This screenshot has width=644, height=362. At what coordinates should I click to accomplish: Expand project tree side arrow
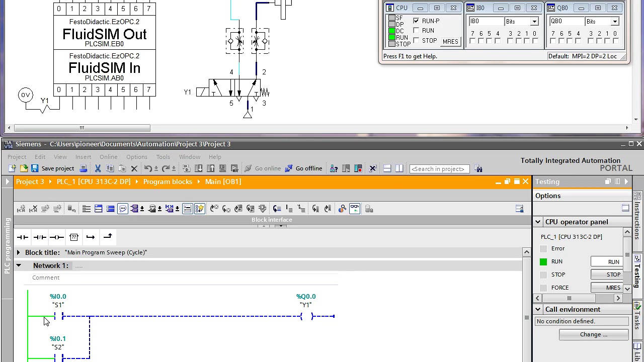(7, 182)
